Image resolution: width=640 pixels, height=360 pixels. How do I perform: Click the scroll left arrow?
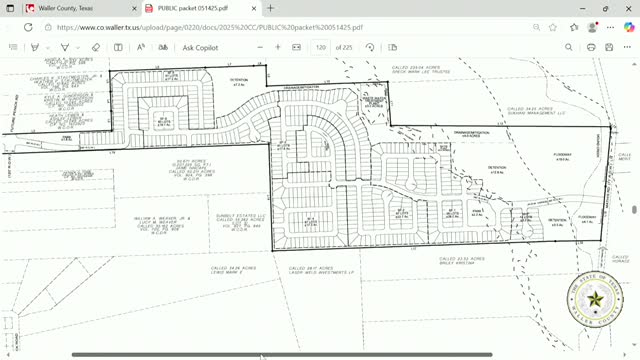pyautogui.click(x=8, y=355)
